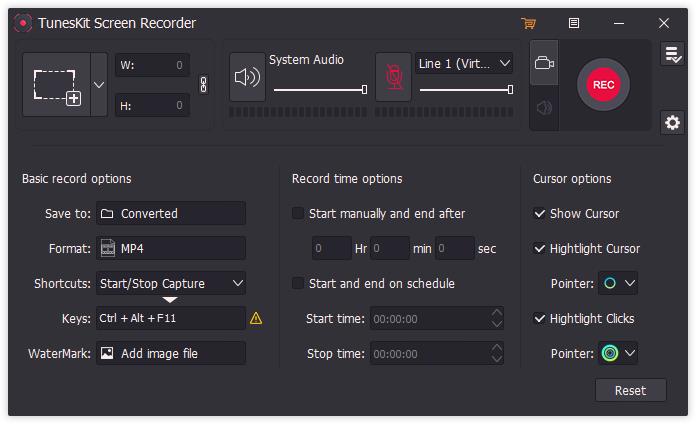
Task: Click the Reset button
Action: pos(630,390)
